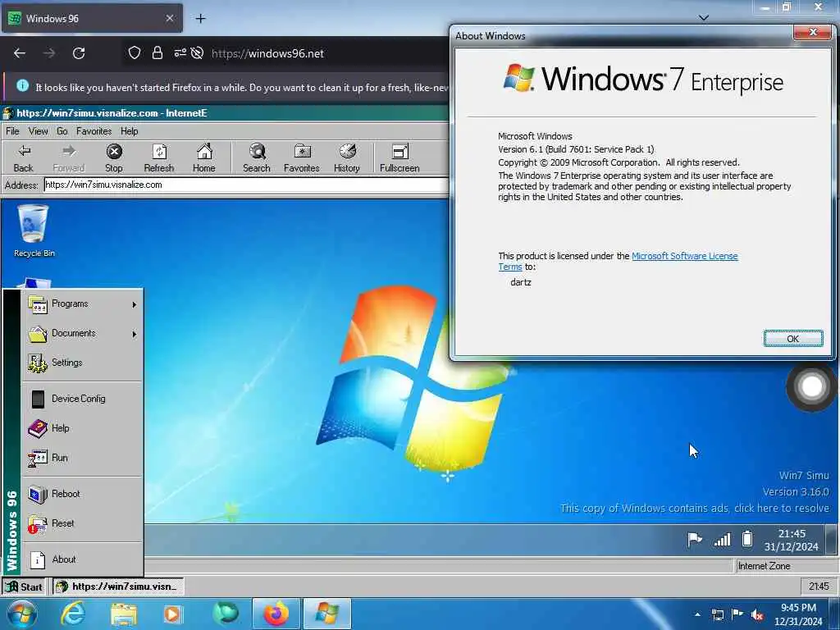The image size is (840, 630).
Task: Expand Programs in the Windows 96 start menu
Action: (x=82, y=304)
